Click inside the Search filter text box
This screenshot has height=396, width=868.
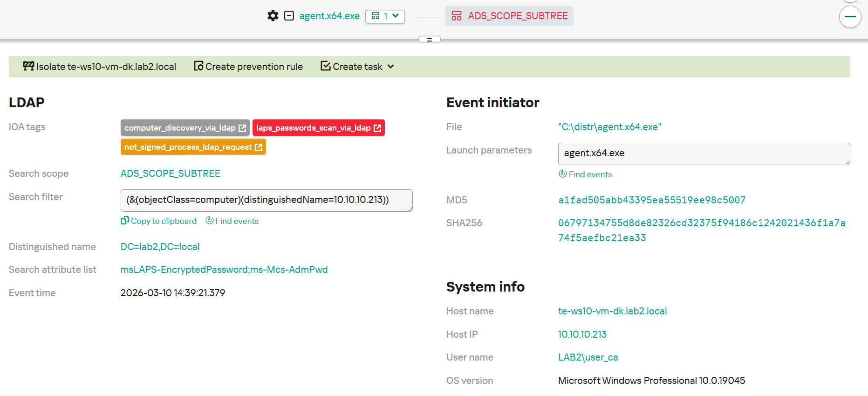point(266,200)
